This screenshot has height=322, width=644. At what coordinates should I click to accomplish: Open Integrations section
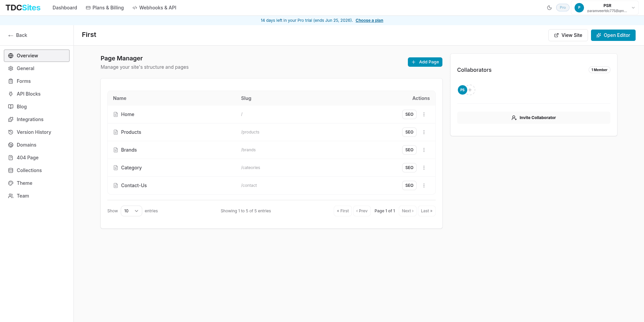point(37,119)
